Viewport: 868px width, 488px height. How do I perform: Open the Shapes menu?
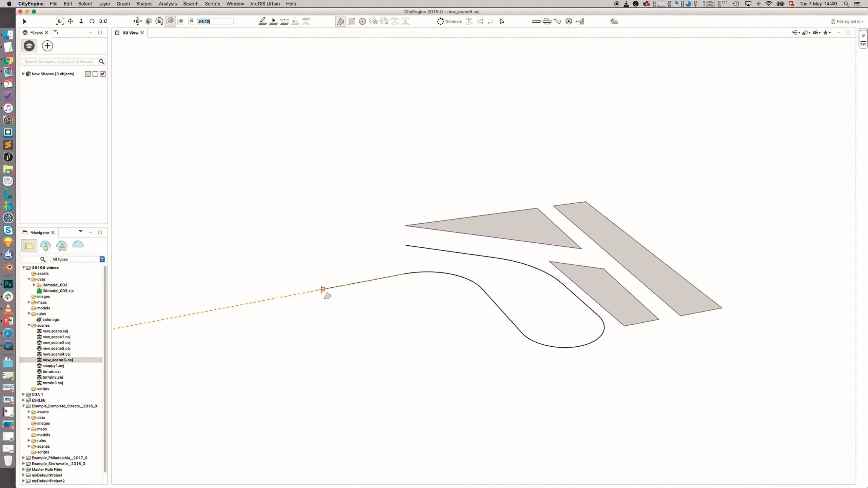[144, 4]
